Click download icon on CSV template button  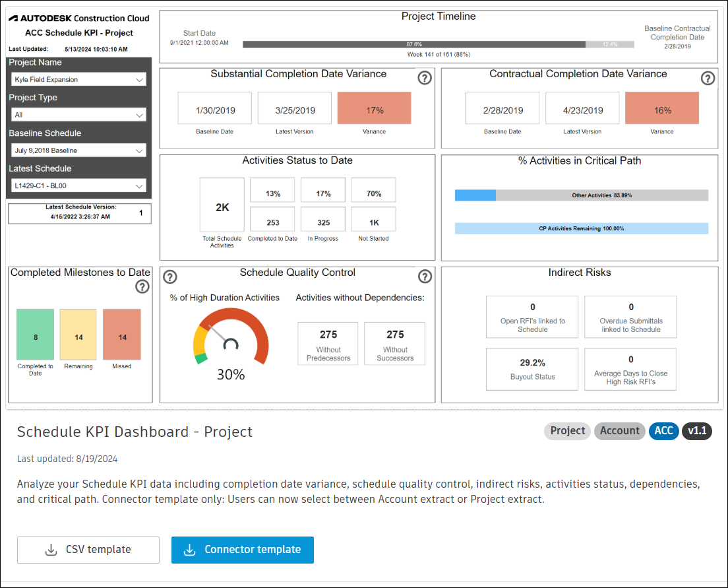[x=51, y=550]
